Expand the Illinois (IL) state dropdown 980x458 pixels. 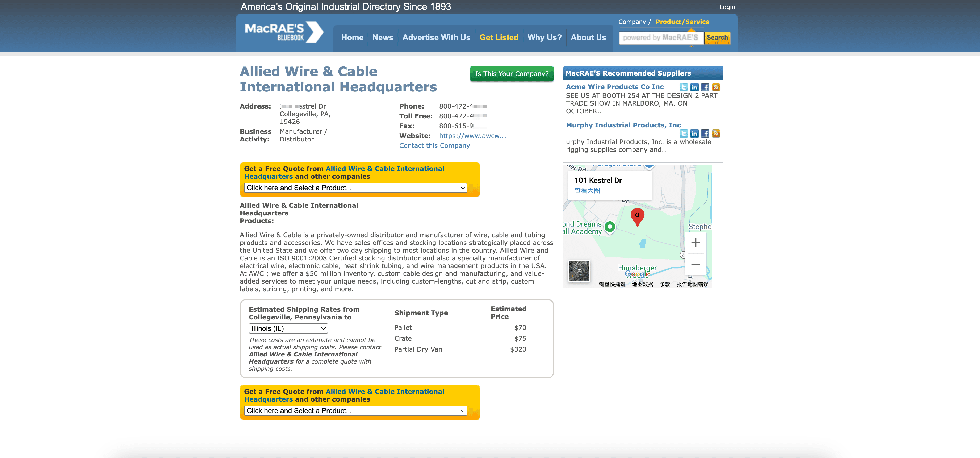pyautogui.click(x=288, y=328)
